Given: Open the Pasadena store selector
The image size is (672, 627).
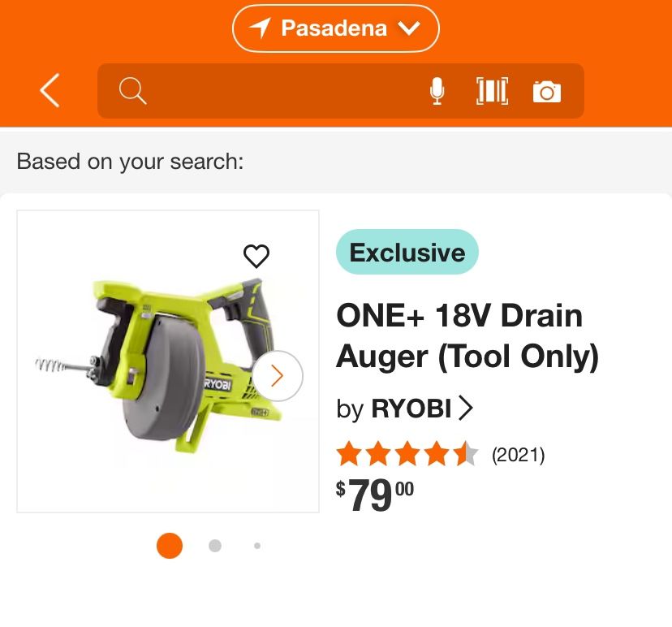Looking at the screenshot, I should [x=334, y=29].
